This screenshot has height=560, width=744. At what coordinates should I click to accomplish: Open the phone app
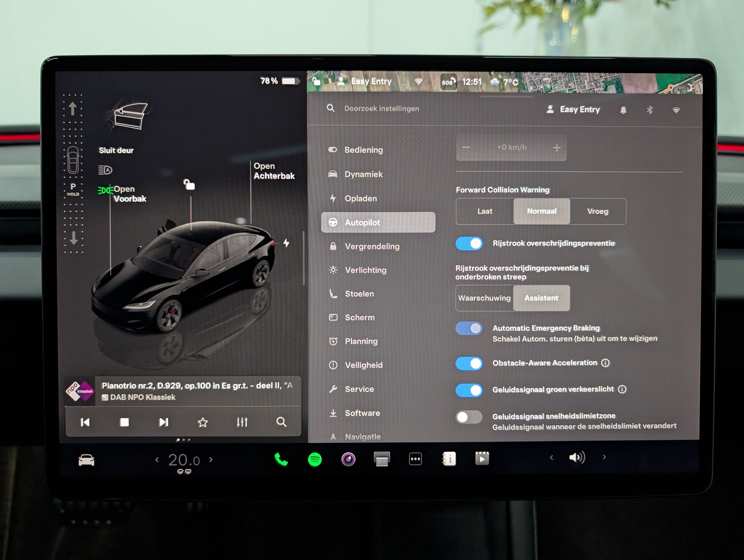tap(281, 459)
